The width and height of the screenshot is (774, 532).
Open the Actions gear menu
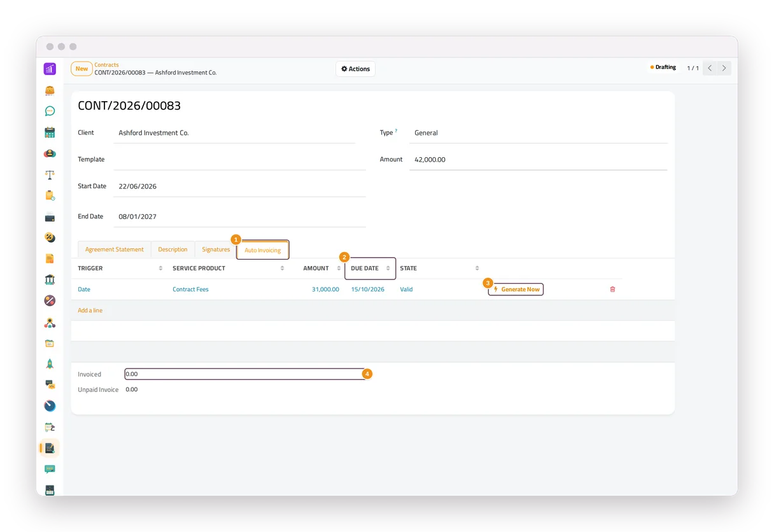tap(355, 69)
